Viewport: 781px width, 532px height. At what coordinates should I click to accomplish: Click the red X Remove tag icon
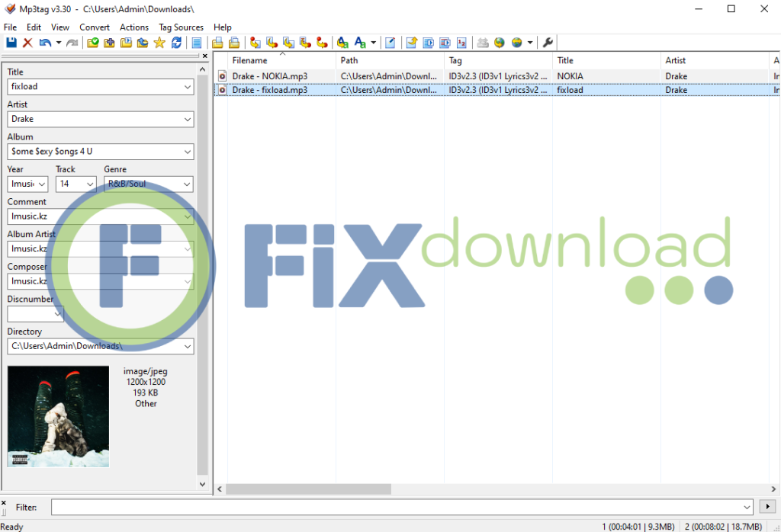click(x=27, y=43)
